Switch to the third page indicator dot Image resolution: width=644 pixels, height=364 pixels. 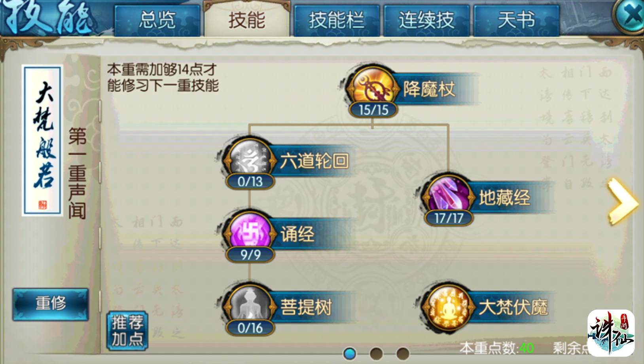[x=402, y=353]
